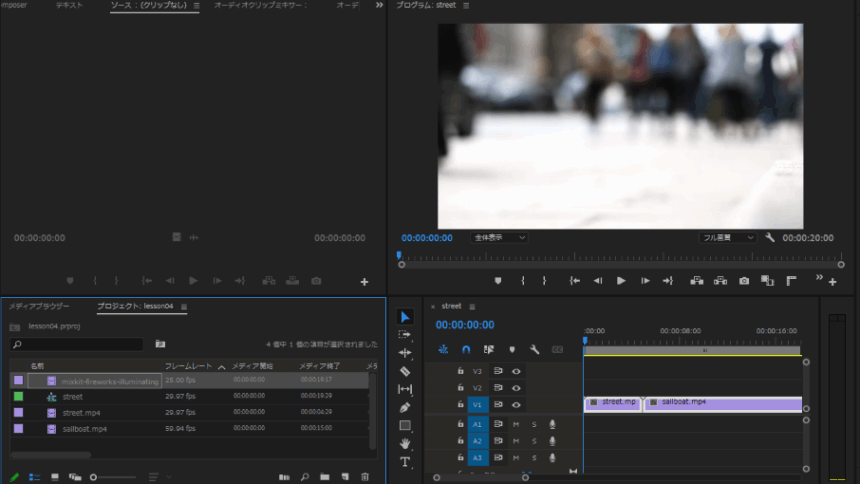Mute track A1
Image resolution: width=860 pixels, height=484 pixels.
click(x=516, y=424)
